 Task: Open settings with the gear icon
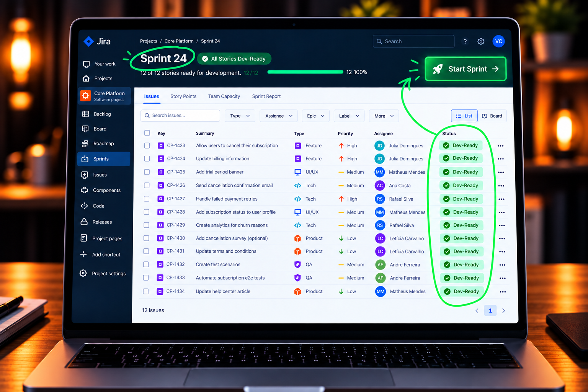[481, 41]
